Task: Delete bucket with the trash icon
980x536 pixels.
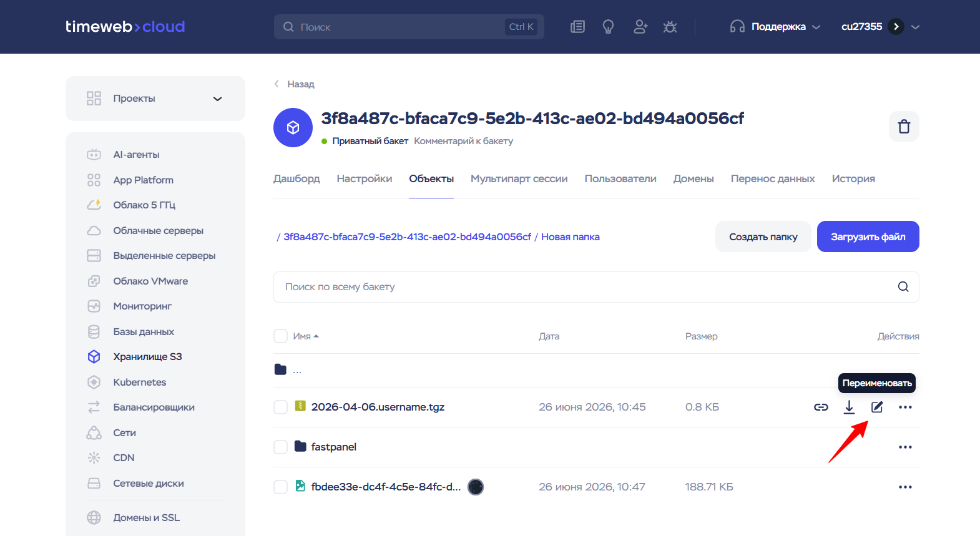Action: point(904,127)
